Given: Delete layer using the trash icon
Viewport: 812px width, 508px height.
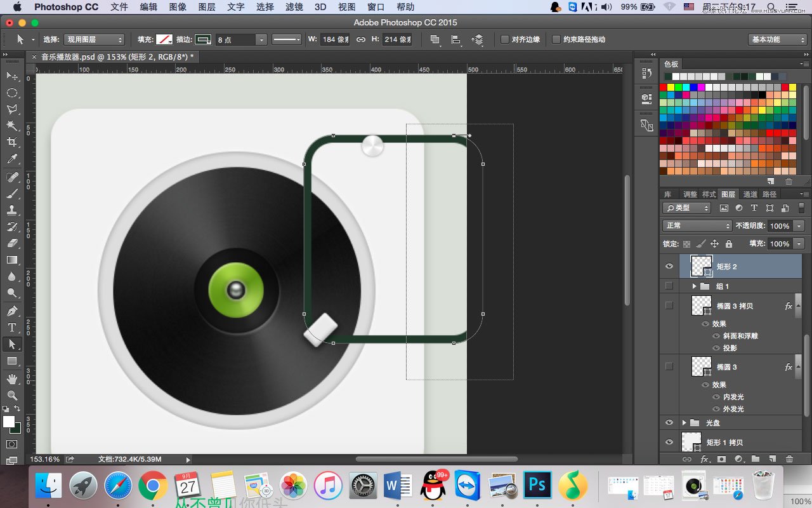Looking at the screenshot, I should (x=789, y=458).
